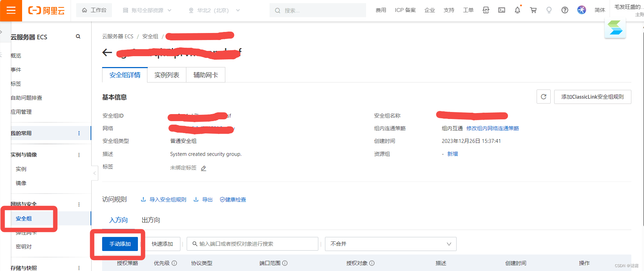The height and width of the screenshot is (271, 644).
Task: Open 自助问题排查 in the sidebar
Action: [26, 98]
